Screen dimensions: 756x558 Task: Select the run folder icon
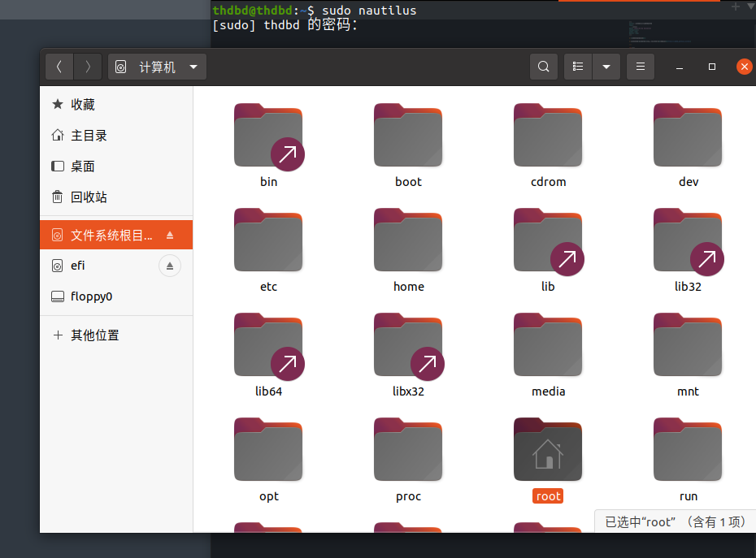point(688,450)
